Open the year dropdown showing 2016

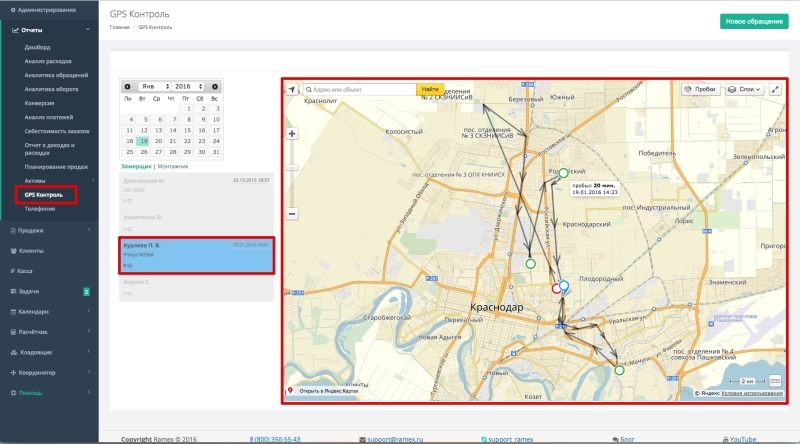[188, 87]
